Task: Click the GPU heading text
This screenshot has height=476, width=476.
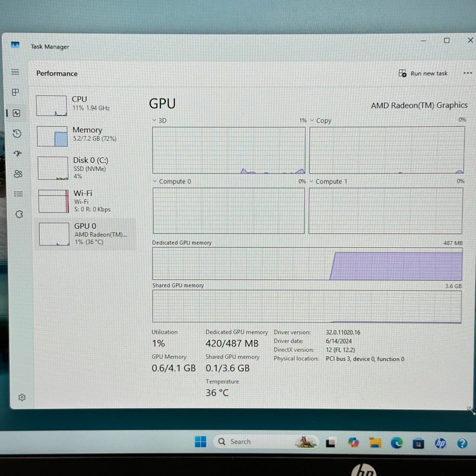Action: [162, 104]
